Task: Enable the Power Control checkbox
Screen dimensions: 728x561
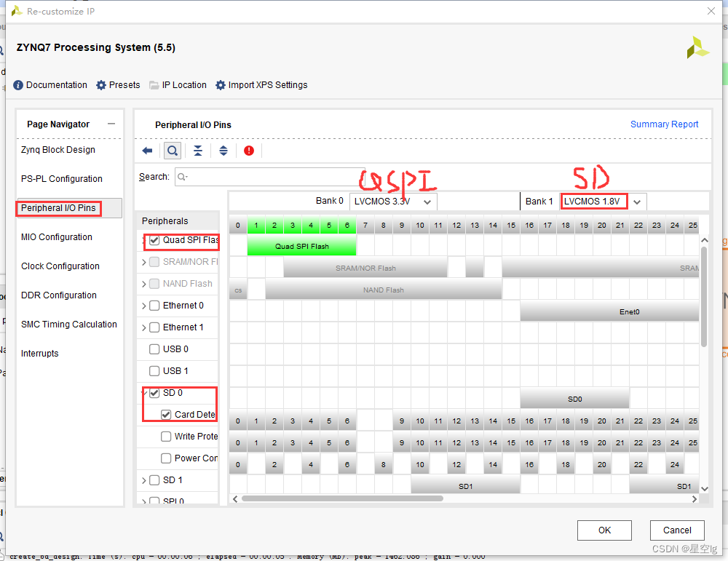Action: 166,458
